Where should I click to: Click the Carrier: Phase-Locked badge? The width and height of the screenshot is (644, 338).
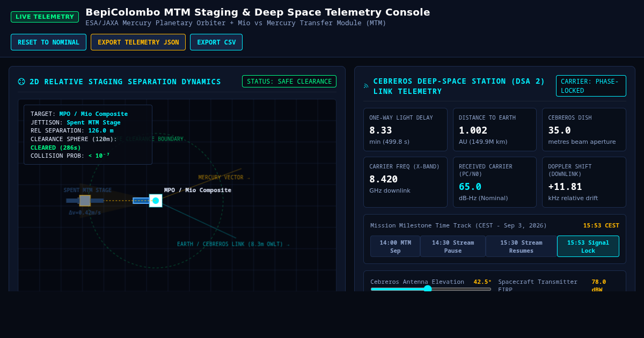(x=591, y=86)
